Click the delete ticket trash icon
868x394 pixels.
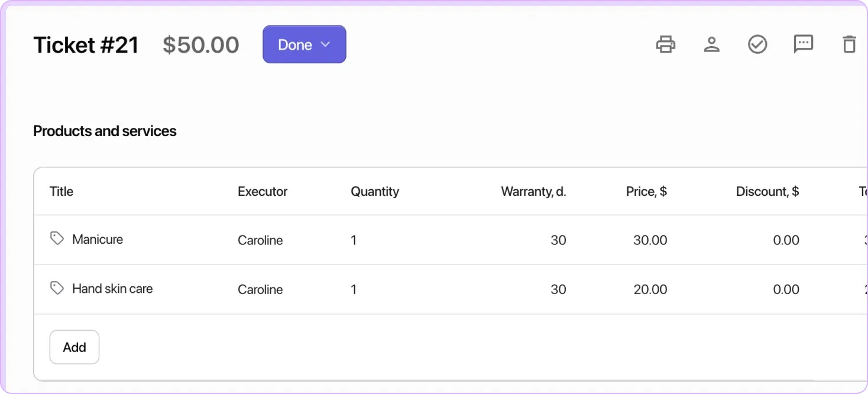coord(849,44)
